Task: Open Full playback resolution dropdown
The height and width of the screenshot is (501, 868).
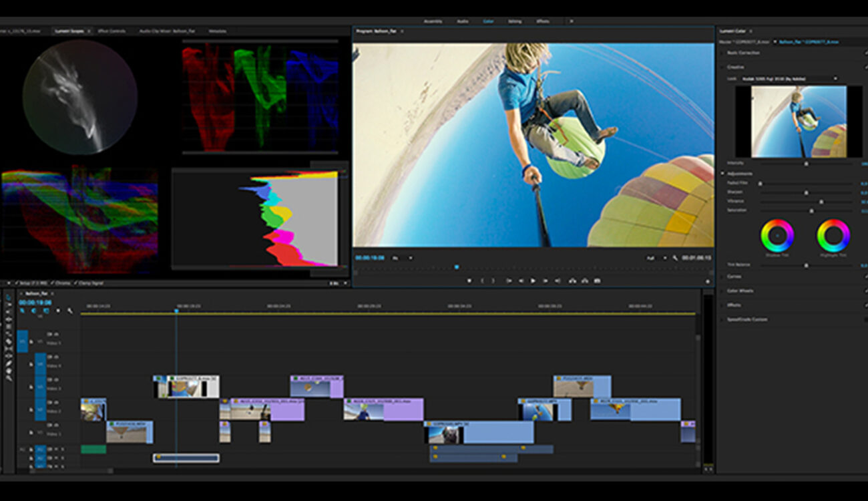Action: pyautogui.click(x=656, y=258)
